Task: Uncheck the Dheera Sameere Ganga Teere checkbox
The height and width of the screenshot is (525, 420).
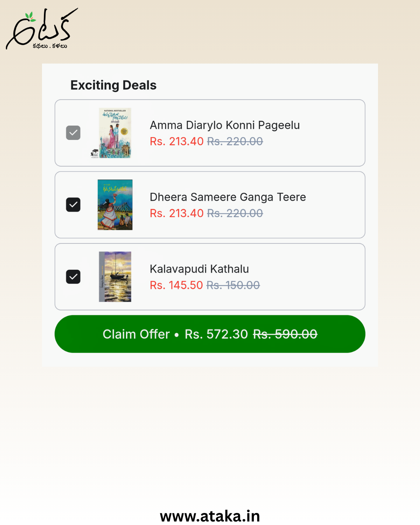Action: pyautogui.click(x=73, y=205)
